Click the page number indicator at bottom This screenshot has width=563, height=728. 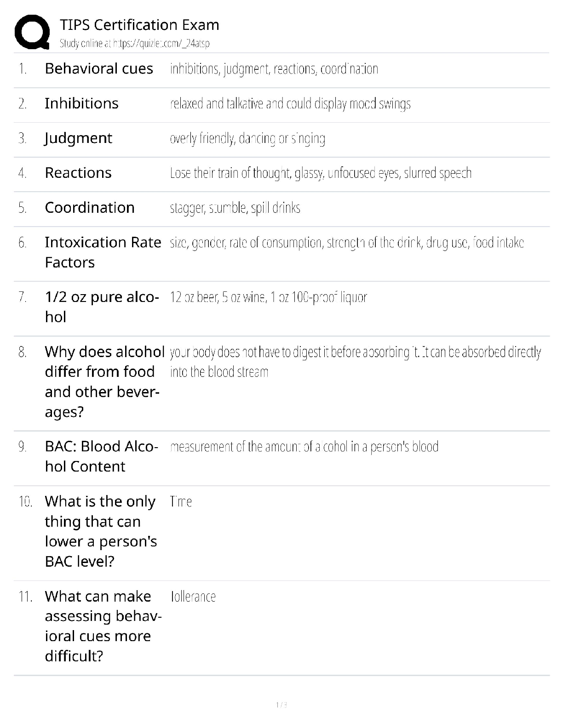click(x=281, y=705)
